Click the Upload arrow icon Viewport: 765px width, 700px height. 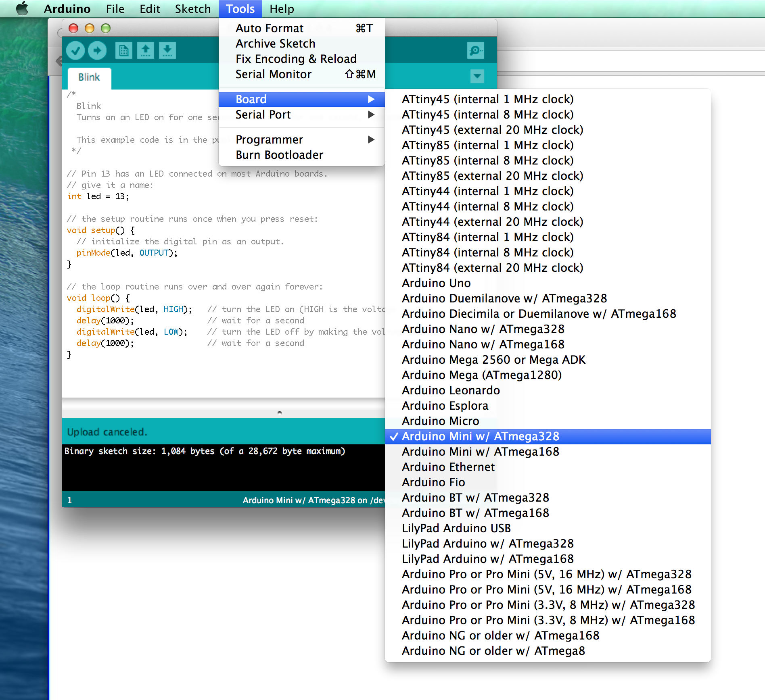pos(97,50)
